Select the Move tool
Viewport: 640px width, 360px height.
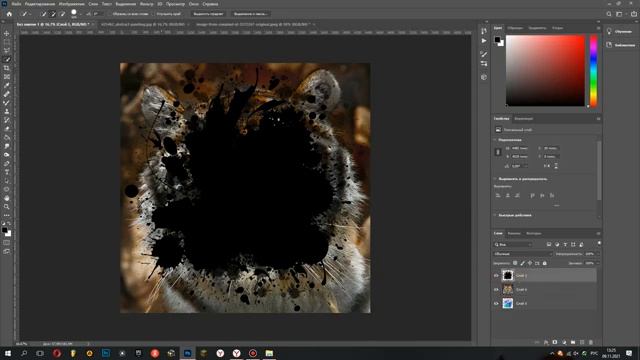pos(7,33)
